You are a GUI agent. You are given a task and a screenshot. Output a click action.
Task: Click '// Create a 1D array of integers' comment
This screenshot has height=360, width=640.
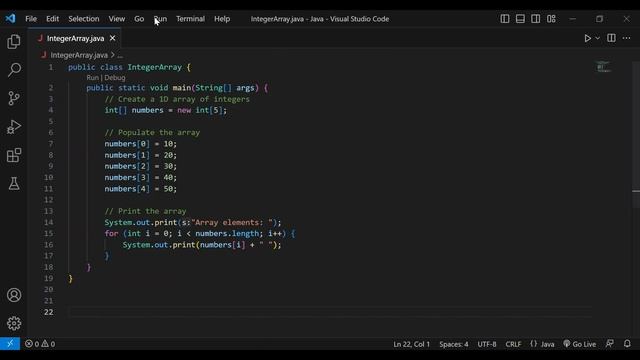pyautogui.click(x=177, y=99)
